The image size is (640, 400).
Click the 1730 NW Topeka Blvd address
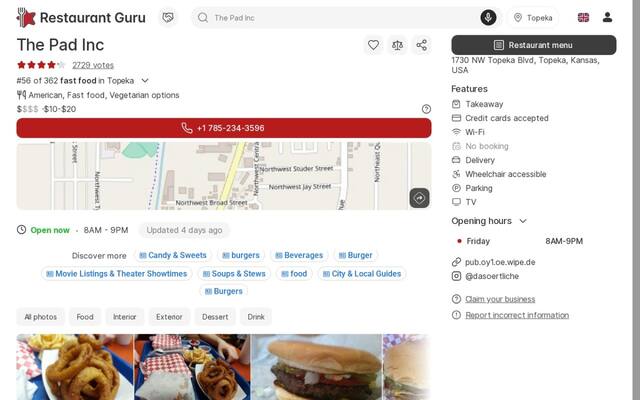[525, 65]
